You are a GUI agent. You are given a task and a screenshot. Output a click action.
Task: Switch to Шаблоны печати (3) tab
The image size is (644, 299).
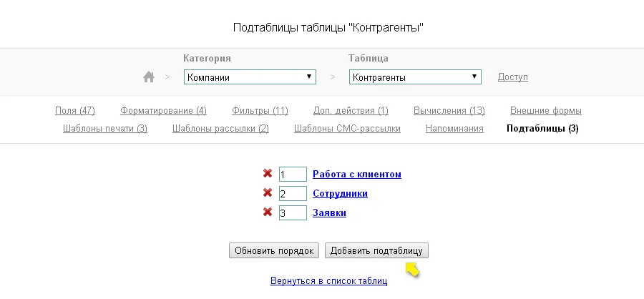click(x=105, y=129)
